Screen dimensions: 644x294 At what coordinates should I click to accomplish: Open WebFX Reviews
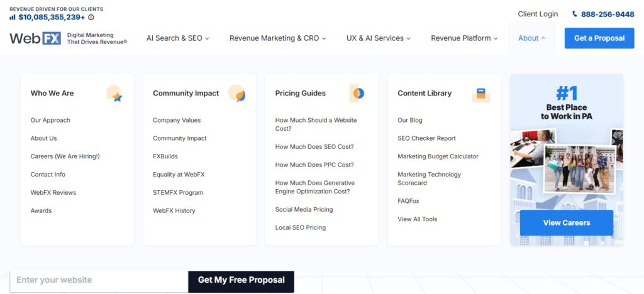[53, 192]
